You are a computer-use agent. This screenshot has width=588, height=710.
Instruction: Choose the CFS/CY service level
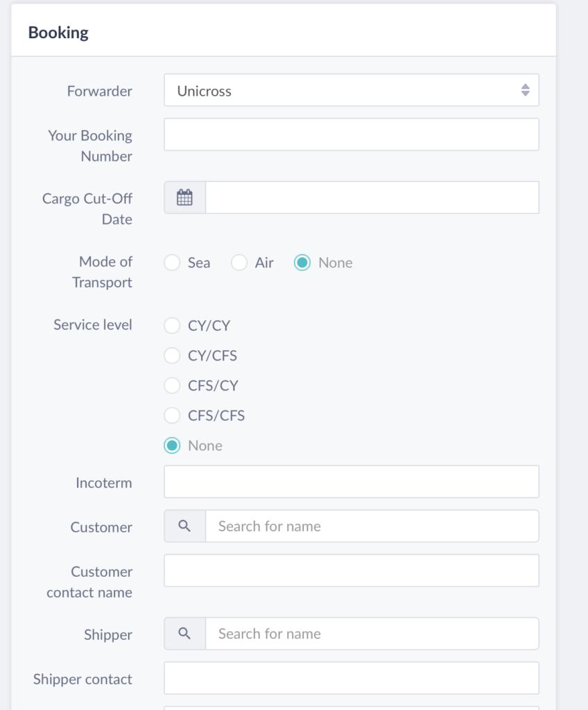(x=172, y=386)
